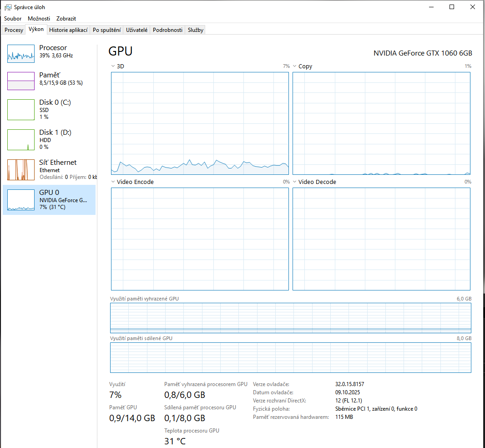The width and height of the screenshot is (485, 448).
Task: Select Disk 0 (C:) SSD graph icon
Action: click(x=21, y=110)
